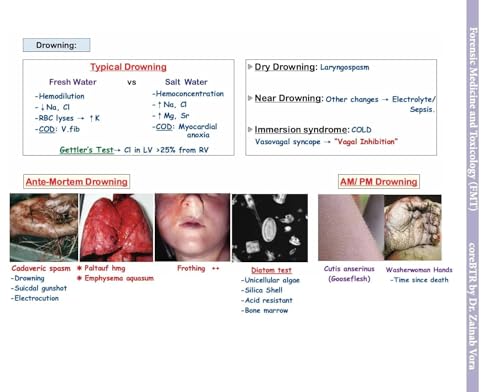Screen dimensions: 500x392
Task: Click the arrow bullet beside Immersion syndrome
Action: click(250, 129)
